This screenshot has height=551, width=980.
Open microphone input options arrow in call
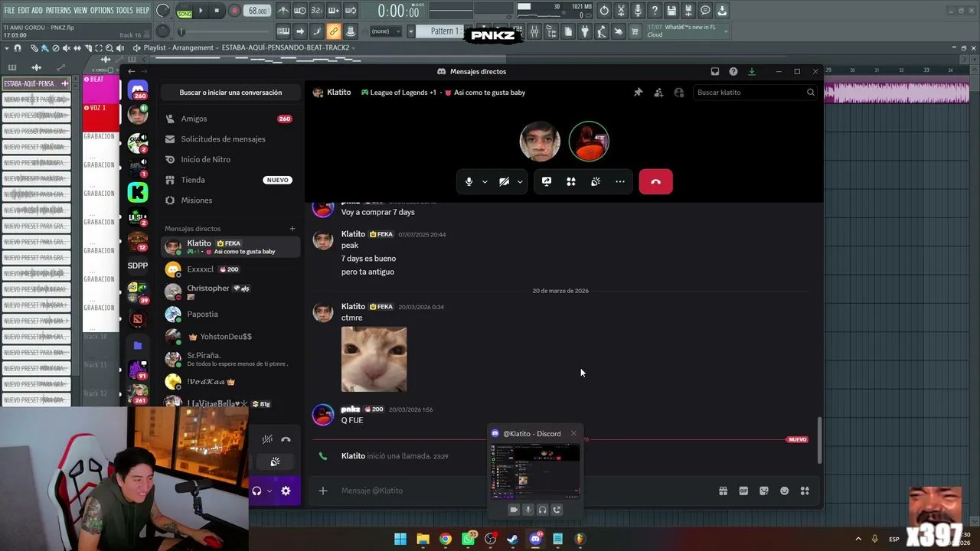[485, 181]
